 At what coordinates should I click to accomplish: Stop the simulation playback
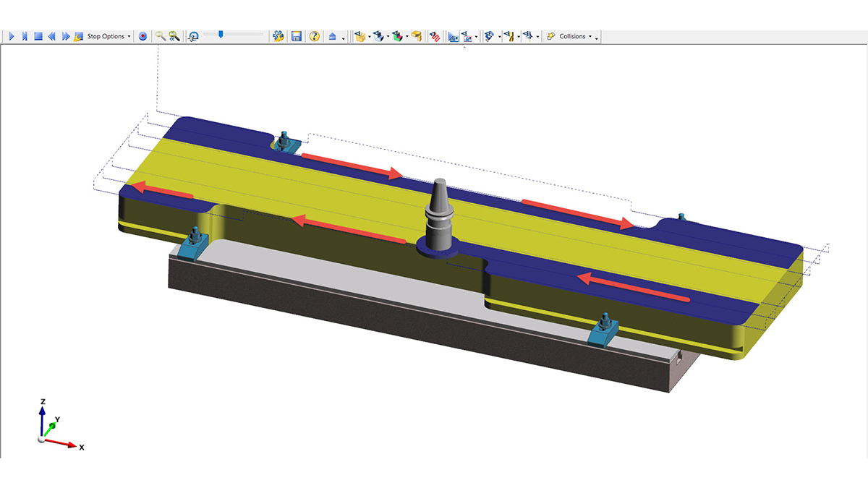click(x=38, y=36)
